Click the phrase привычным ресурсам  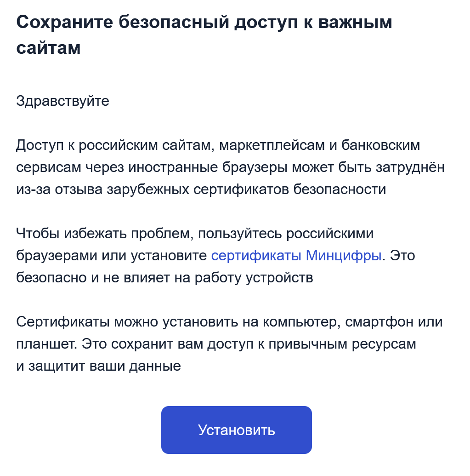click(x=342, y=344)
